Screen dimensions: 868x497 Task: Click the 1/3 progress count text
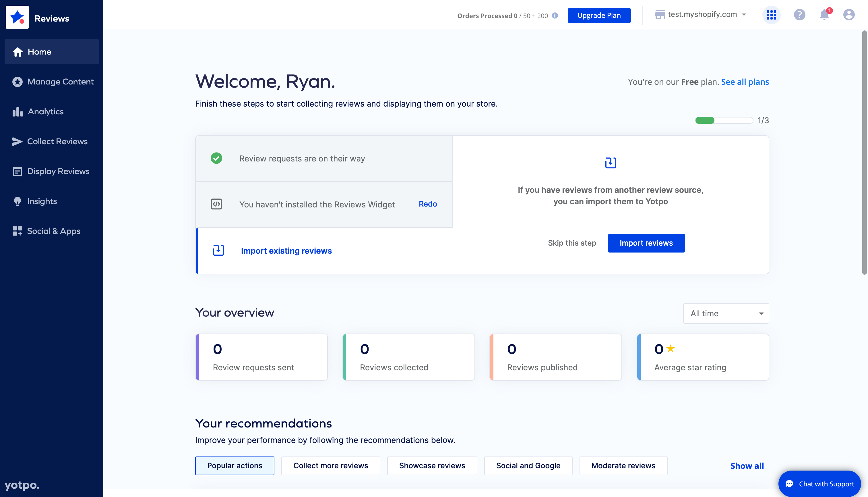[763, 120]
